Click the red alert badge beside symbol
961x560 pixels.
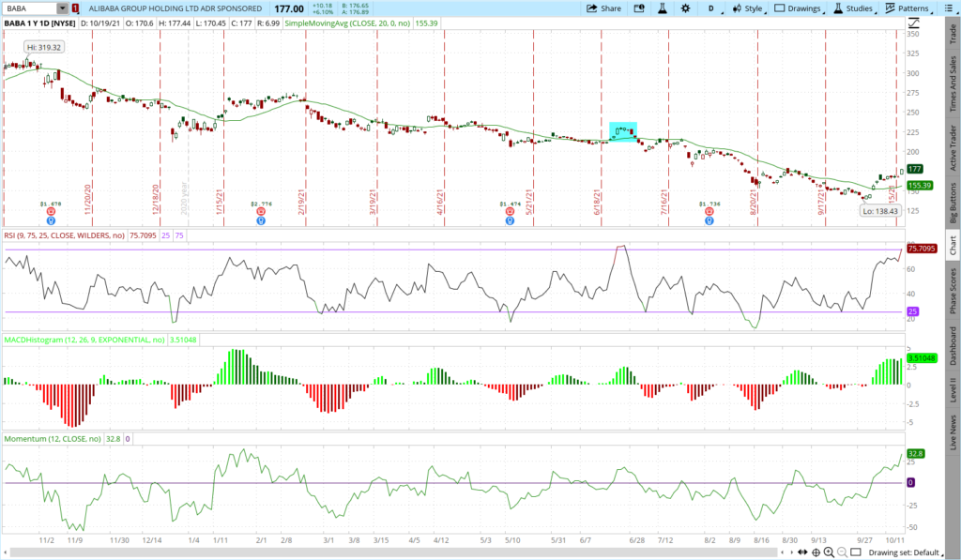click(75, 8)
